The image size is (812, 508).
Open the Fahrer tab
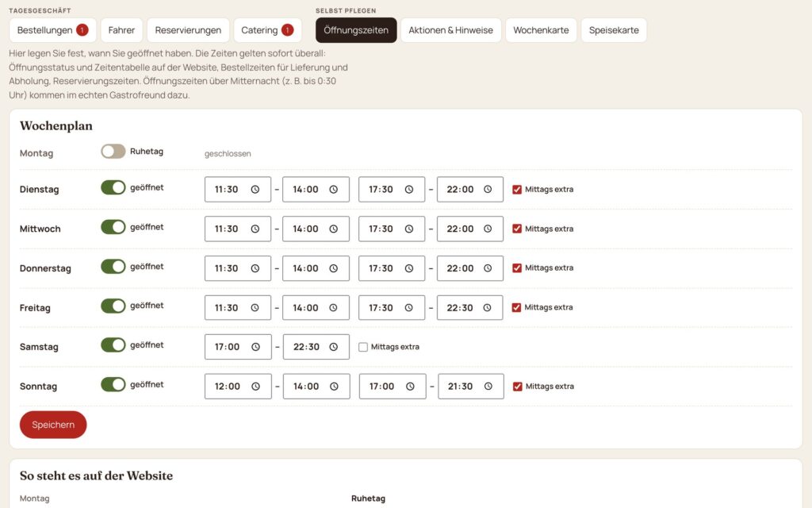121,30
